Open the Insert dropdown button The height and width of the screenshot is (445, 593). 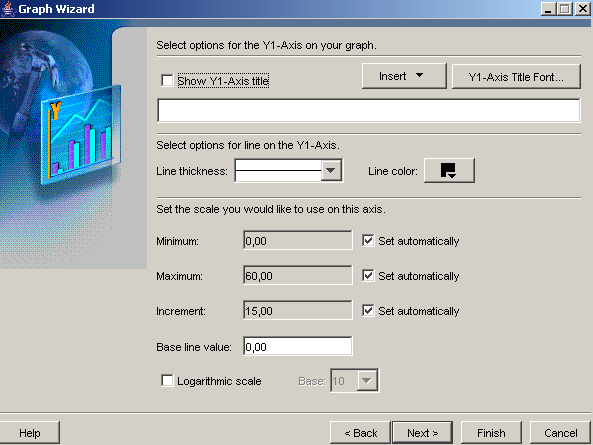click(x=404, y=76)
